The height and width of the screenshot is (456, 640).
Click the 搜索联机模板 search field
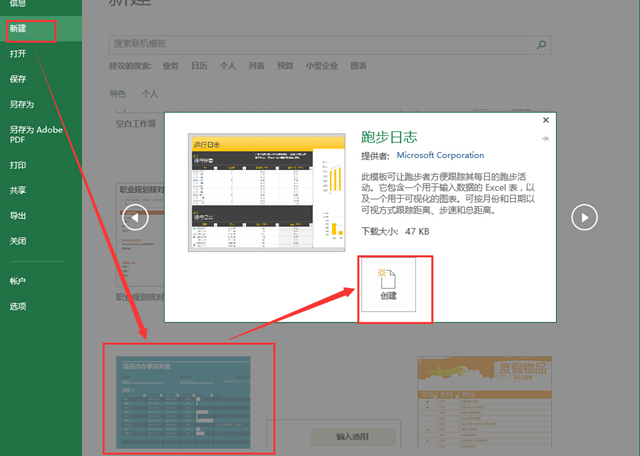click(x=330, y=44)
